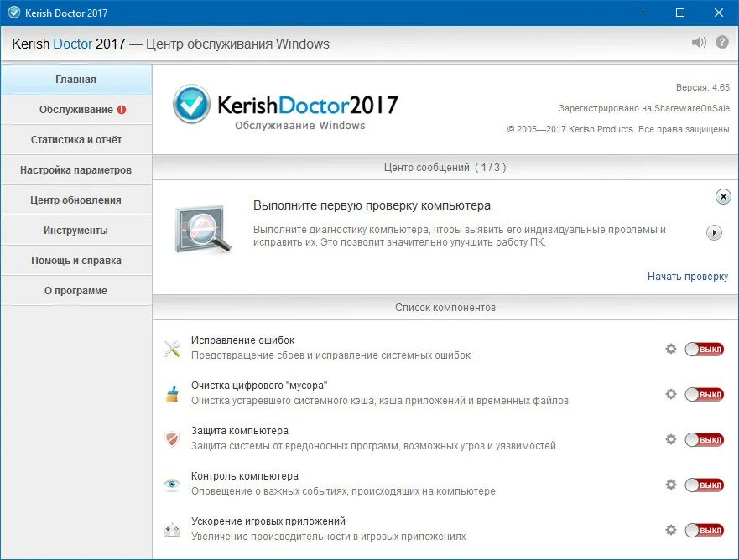Click the Очистка цифрового "мусора" title
The width and height of the screenshot is (739, 560).
point(259,386)
